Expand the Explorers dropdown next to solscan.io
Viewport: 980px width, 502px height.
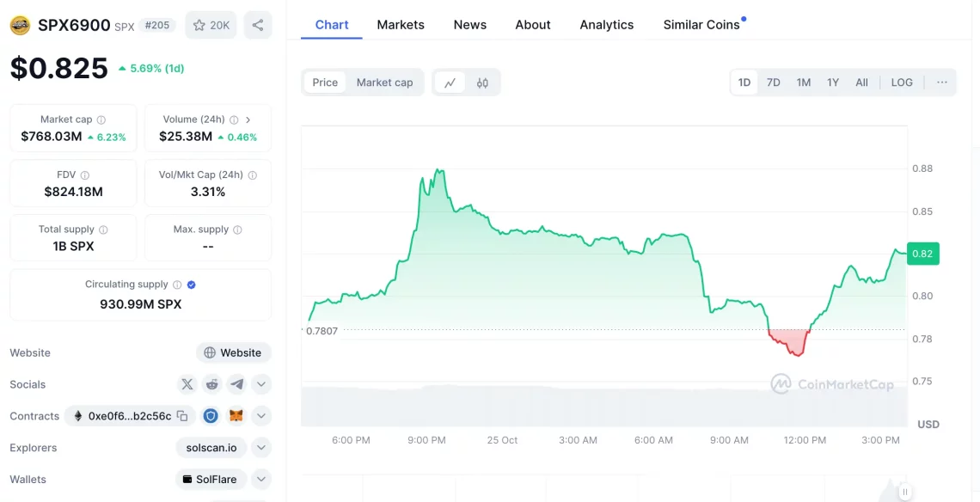coord(261,448)
